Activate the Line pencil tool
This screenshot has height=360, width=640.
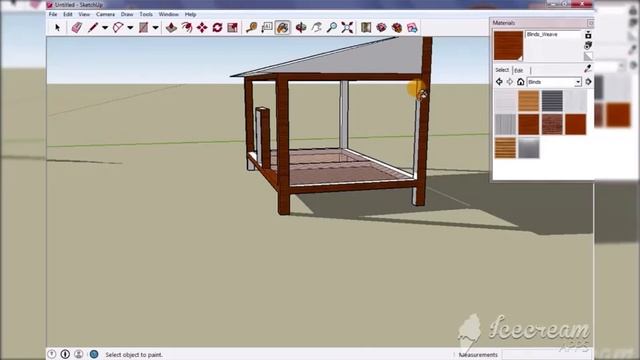coord(93,27)
